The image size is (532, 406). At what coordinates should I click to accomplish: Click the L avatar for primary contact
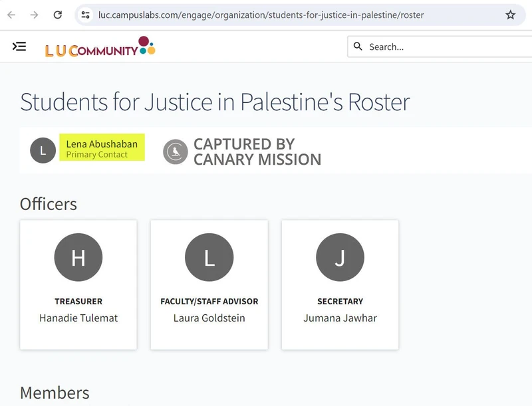click(43, 150)
